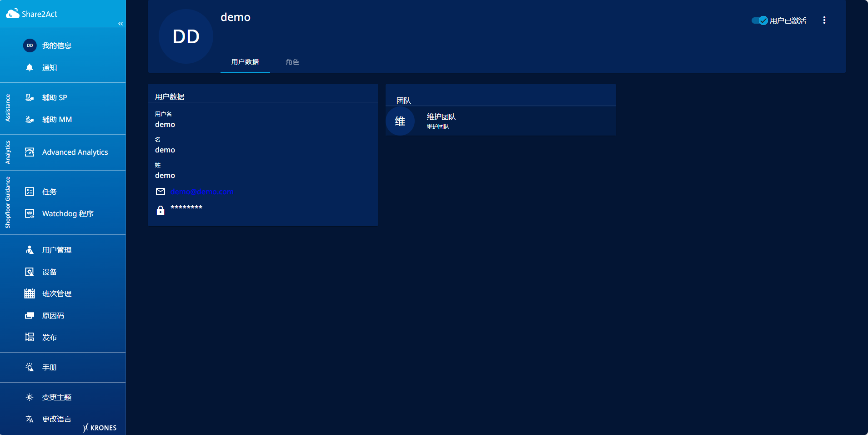
Task: Select the 维护团队 team entry
Action: [x=441, y=121]
